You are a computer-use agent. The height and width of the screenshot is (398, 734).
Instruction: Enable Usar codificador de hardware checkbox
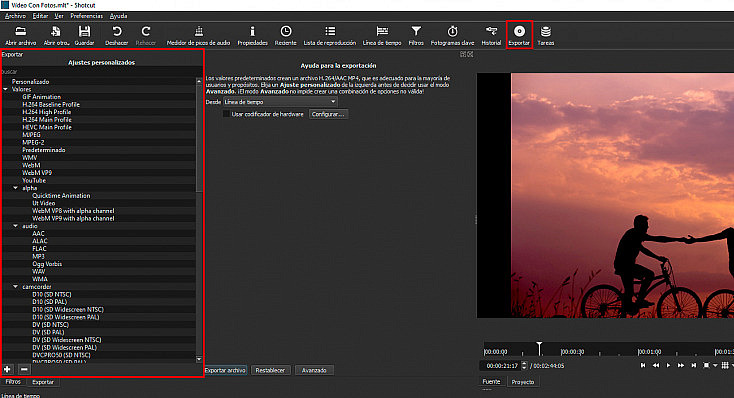point(227,114)
